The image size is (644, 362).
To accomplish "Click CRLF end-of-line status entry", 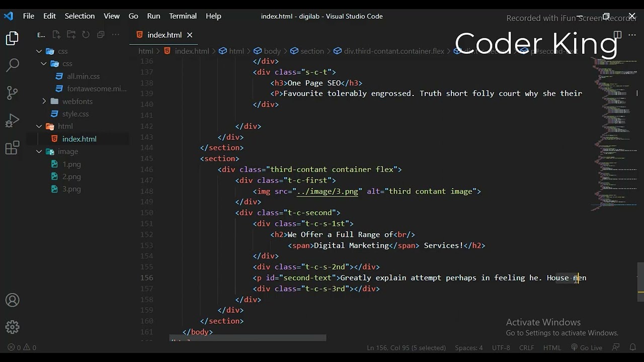I will (x=526, y=347).
